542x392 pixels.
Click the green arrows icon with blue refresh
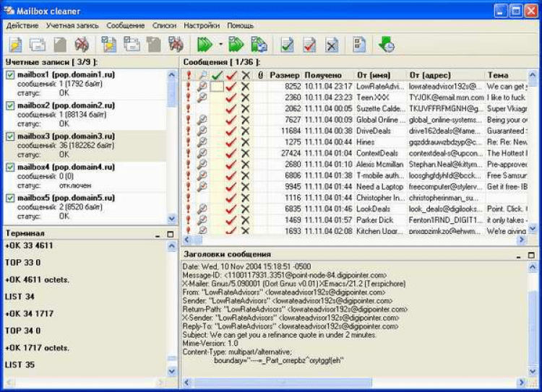(x=259, y=45)
